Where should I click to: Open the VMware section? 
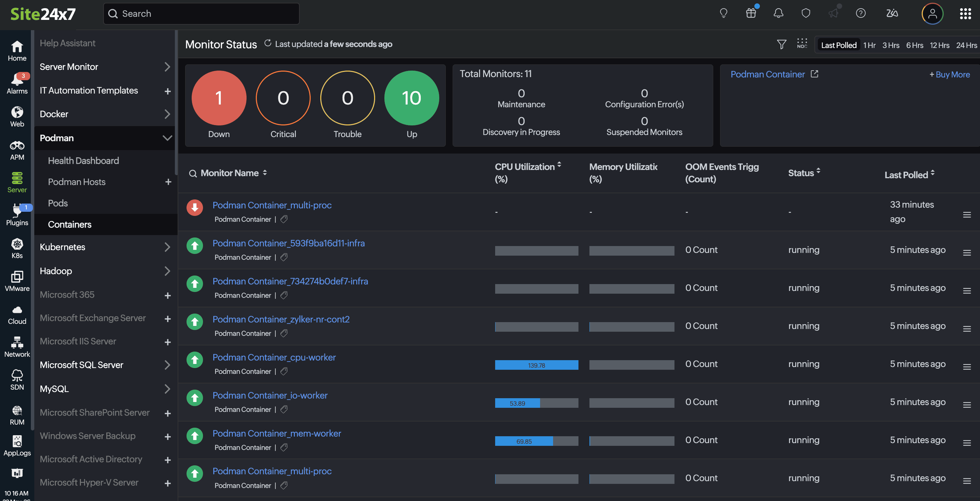[17, 281]
